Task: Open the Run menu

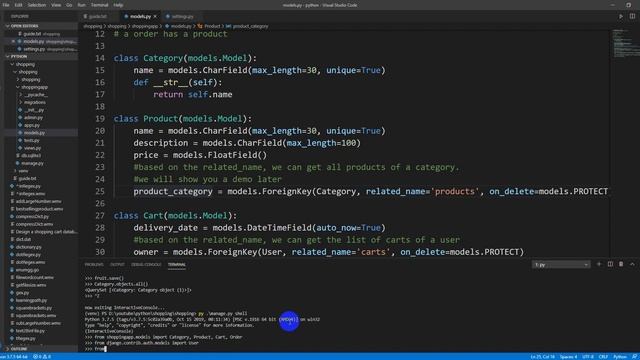Action: 82,5
